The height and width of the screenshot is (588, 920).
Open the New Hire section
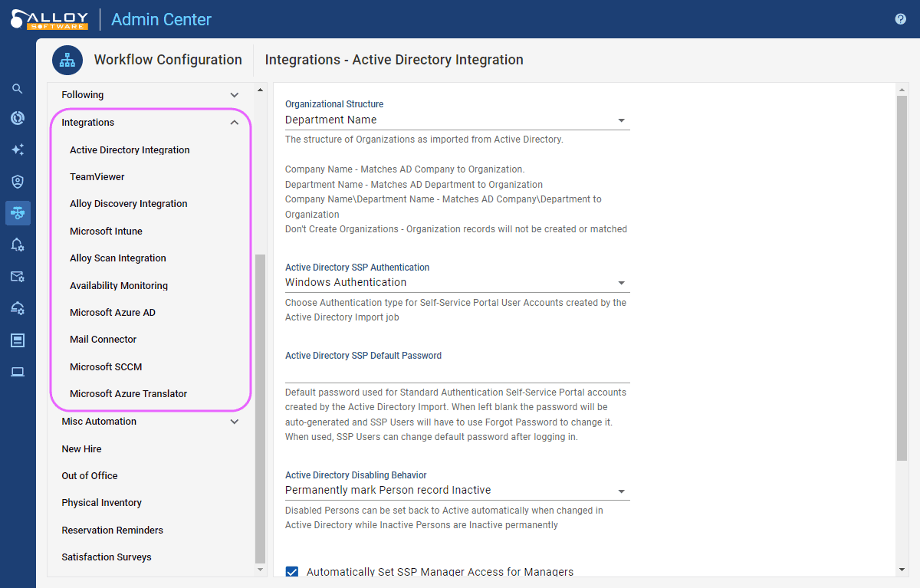tap(81, 449)
